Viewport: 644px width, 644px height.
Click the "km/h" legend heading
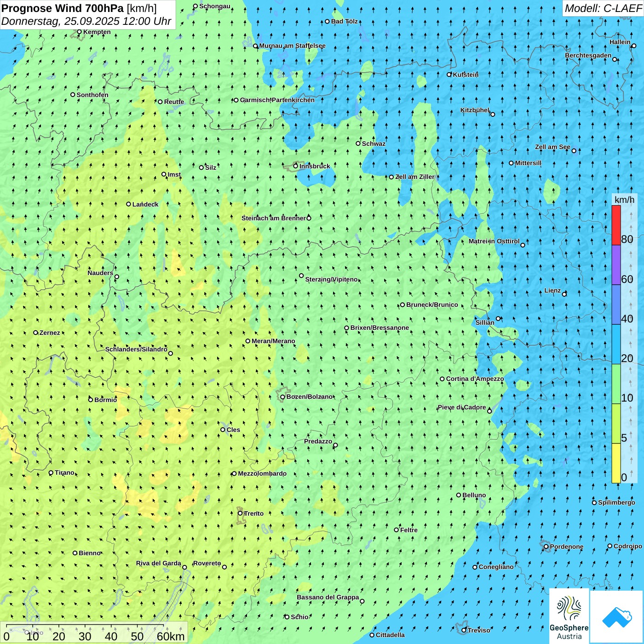(x=624, y=200)
